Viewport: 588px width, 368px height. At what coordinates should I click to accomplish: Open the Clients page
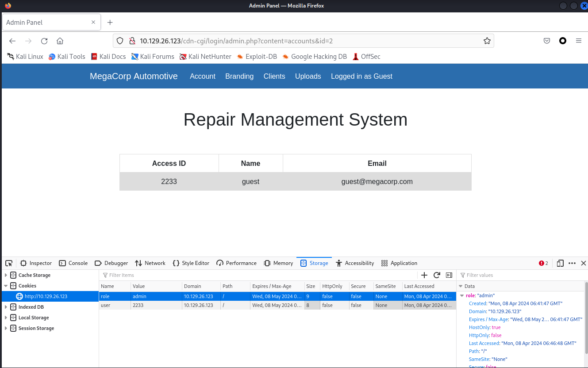pos(274,76)
